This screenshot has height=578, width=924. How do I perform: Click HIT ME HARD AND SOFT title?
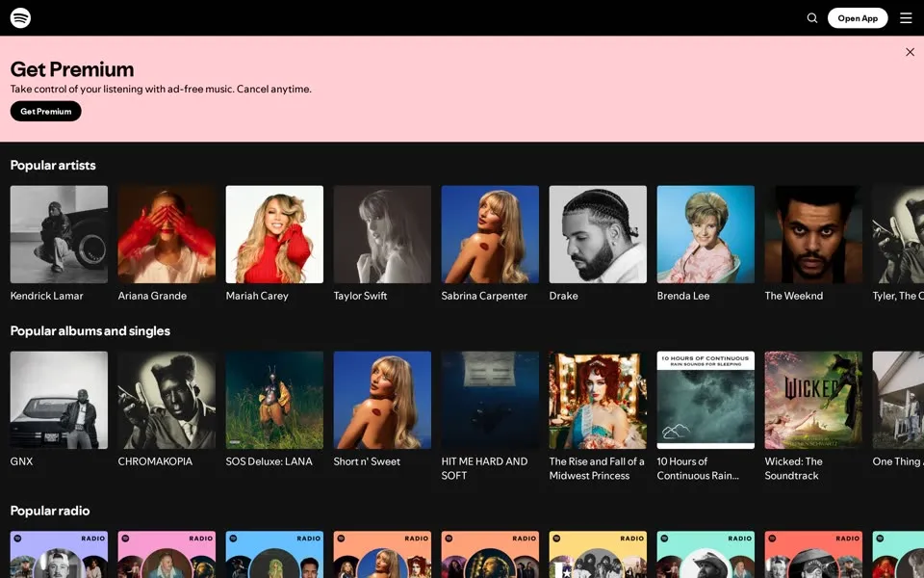point(484,468)
